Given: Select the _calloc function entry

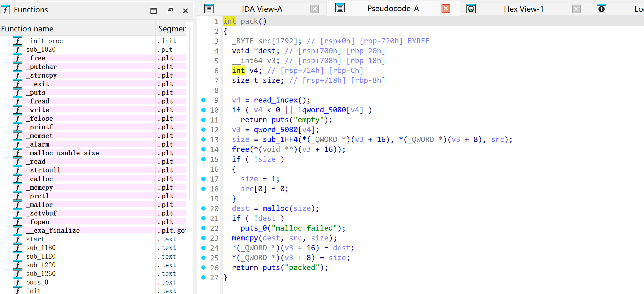Looking at the screenshot, I should 93,179.
